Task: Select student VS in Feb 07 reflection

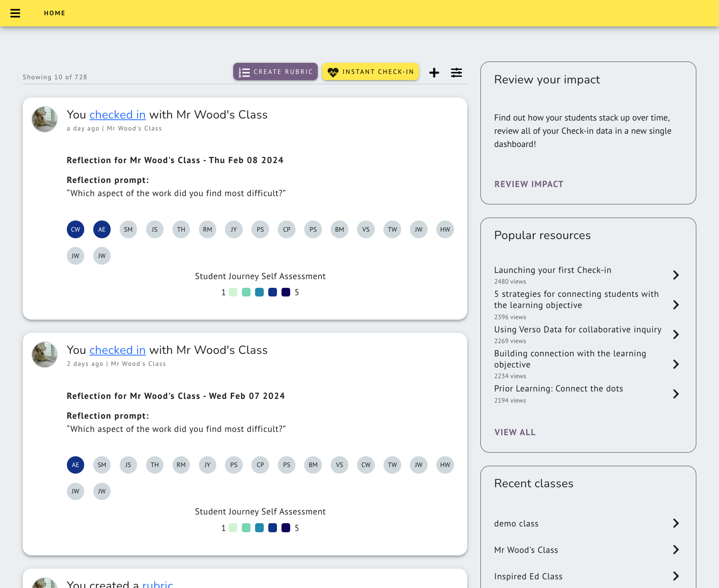Action: [x=340, y=465]
